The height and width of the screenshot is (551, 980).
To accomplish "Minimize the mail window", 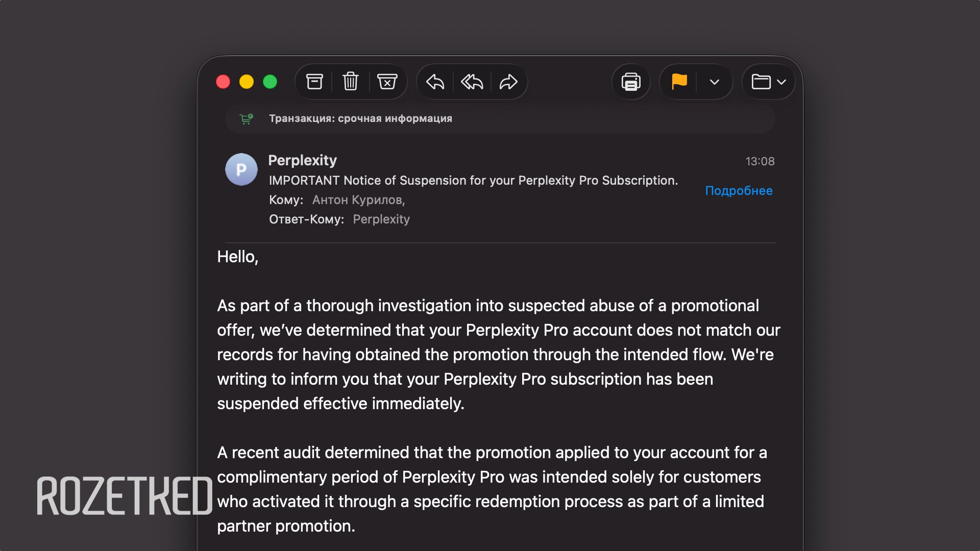I will (247, 82).
